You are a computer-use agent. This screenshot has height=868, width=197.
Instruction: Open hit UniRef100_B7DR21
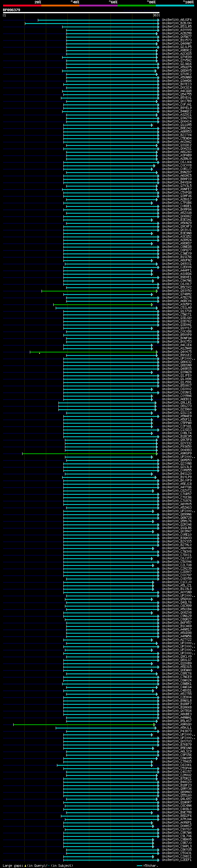[x=177, y=779]
